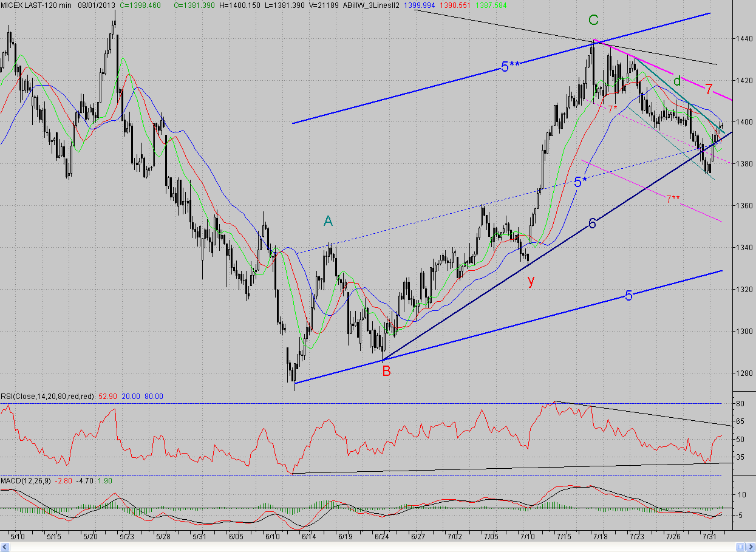This screenshot has height=552, width=756.
Task: Select the large red 7 label
Action: pos(709,89)
